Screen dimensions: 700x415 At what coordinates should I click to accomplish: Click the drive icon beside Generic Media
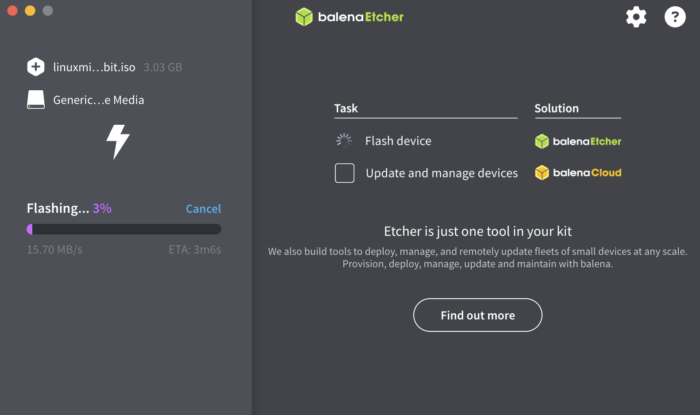coord(36,99)
